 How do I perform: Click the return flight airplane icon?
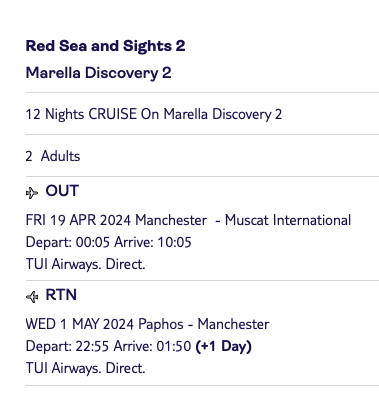pos(32,297)
